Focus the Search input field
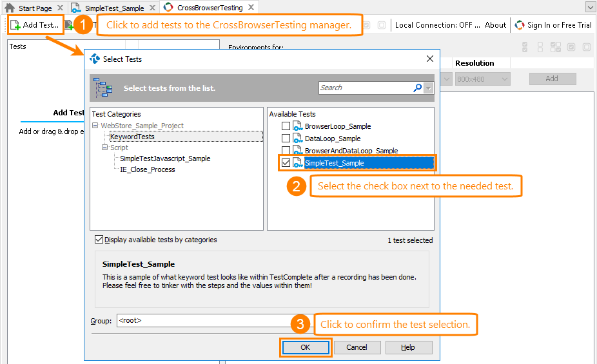This screenshot has height=364, width=597. pyautogui.click(x=366, y=88)
